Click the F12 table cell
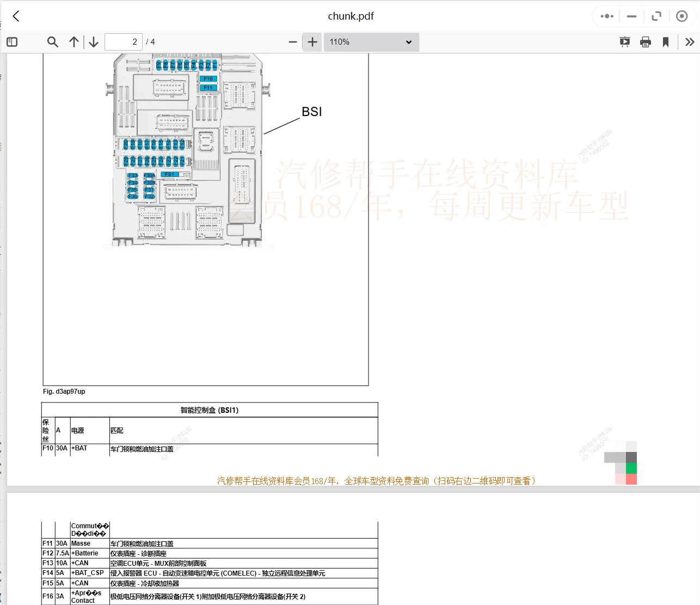This screenshot has width=700, height=605. tap(48, 553)
